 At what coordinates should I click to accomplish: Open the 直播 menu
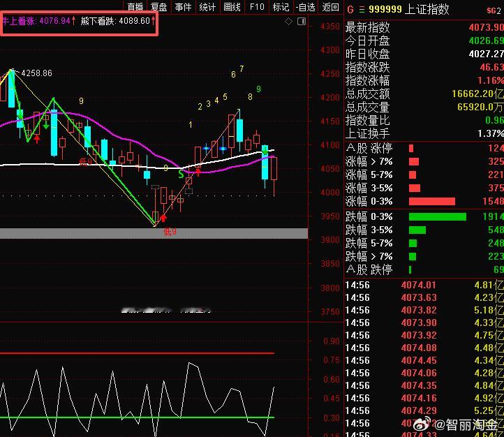135,7
